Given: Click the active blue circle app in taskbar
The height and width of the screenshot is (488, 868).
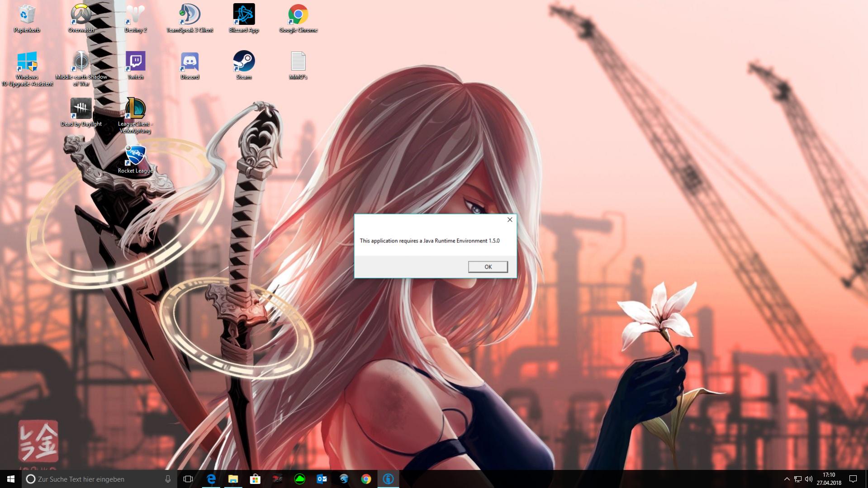Looking at the screenshot, I should click(x=388, y=479).
